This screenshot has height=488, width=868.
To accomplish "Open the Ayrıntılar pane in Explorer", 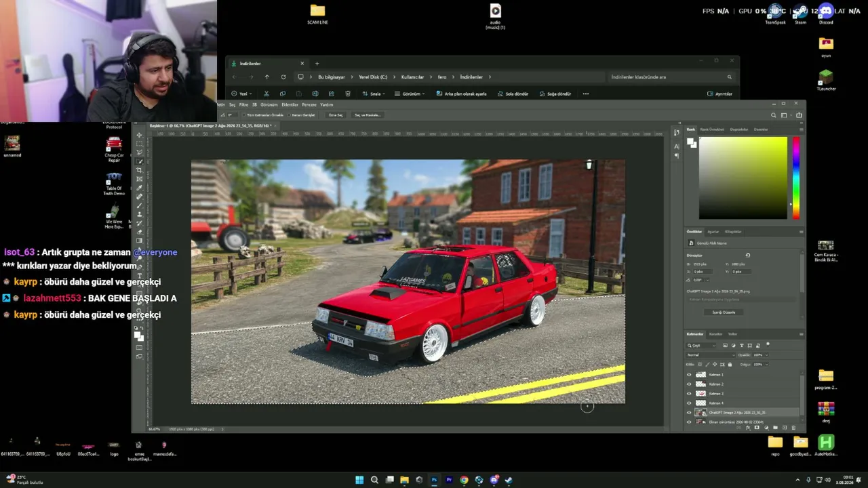I will click(x=719, y=94).
